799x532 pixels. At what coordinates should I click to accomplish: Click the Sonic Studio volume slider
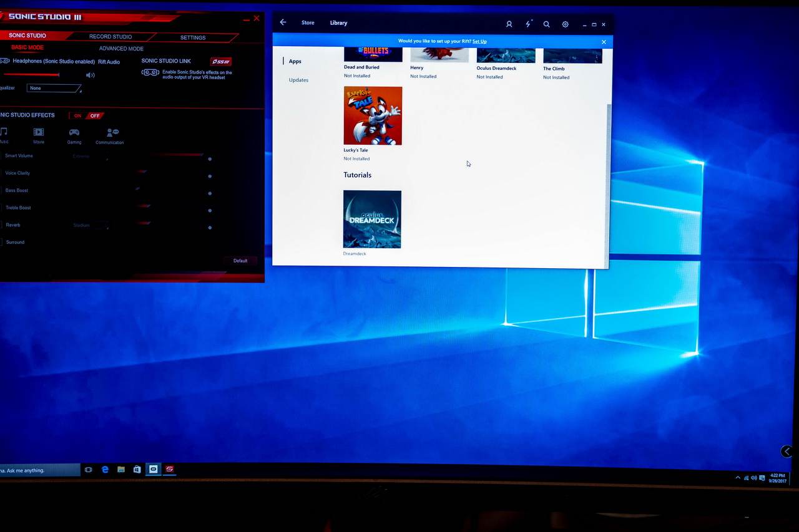(31, 75)
